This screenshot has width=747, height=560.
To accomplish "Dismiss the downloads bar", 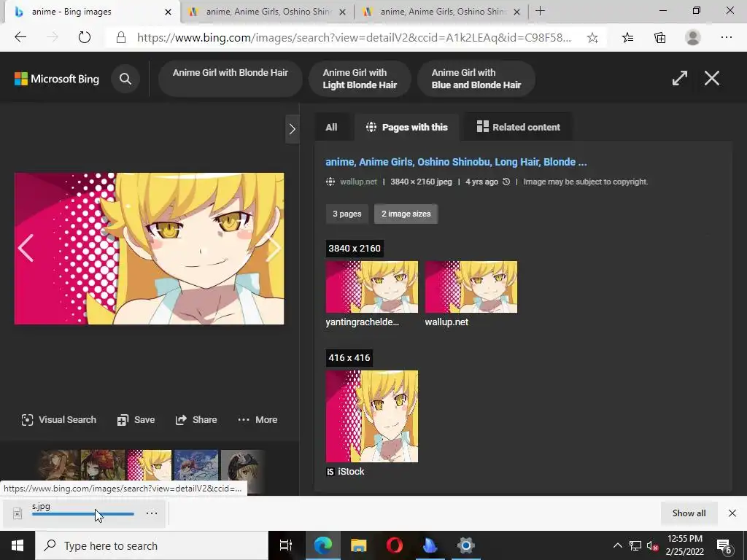I will [732, 513].
